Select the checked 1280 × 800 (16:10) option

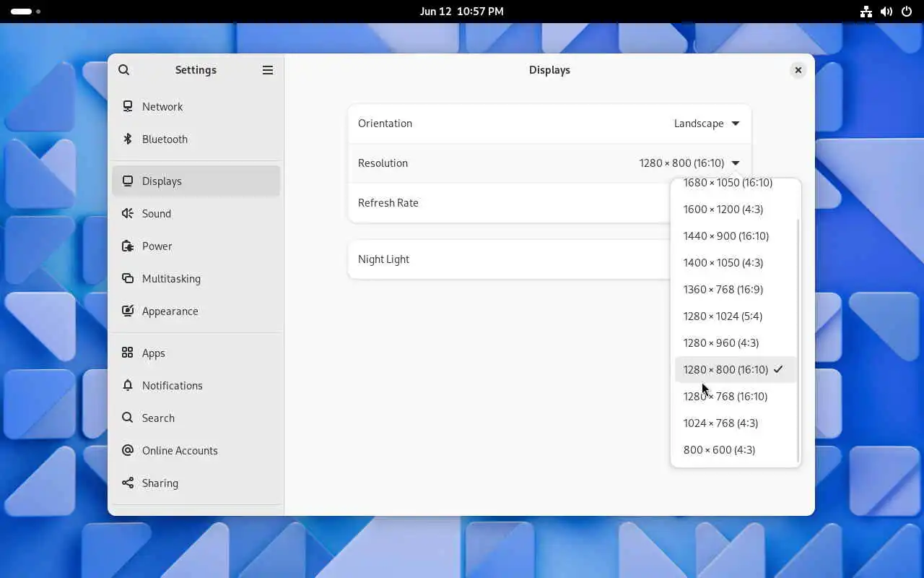736,370
